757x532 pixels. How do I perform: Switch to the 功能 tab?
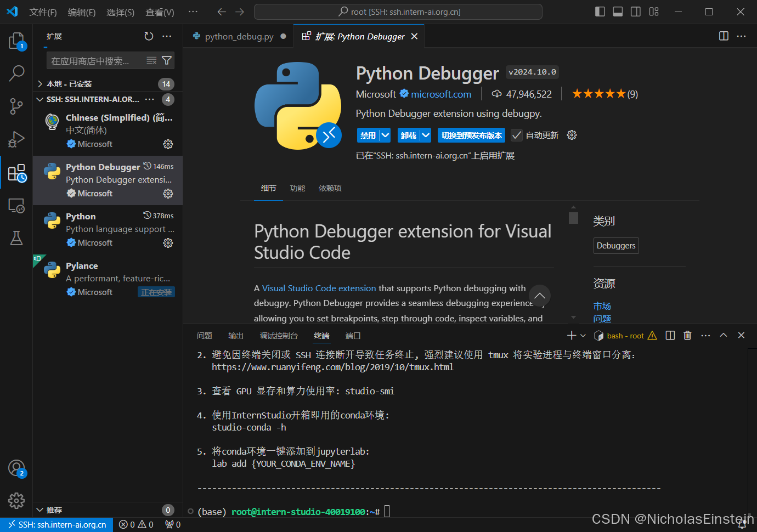297,188
